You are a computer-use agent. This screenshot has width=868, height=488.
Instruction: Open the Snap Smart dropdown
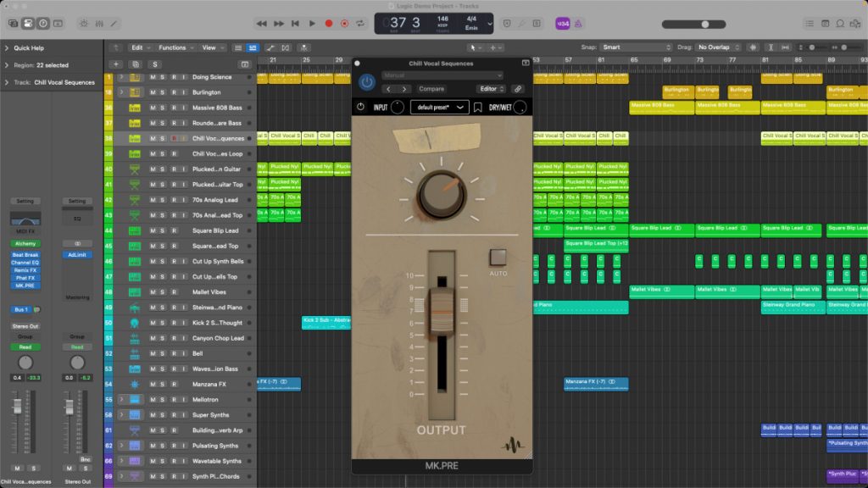click(636, 47)
